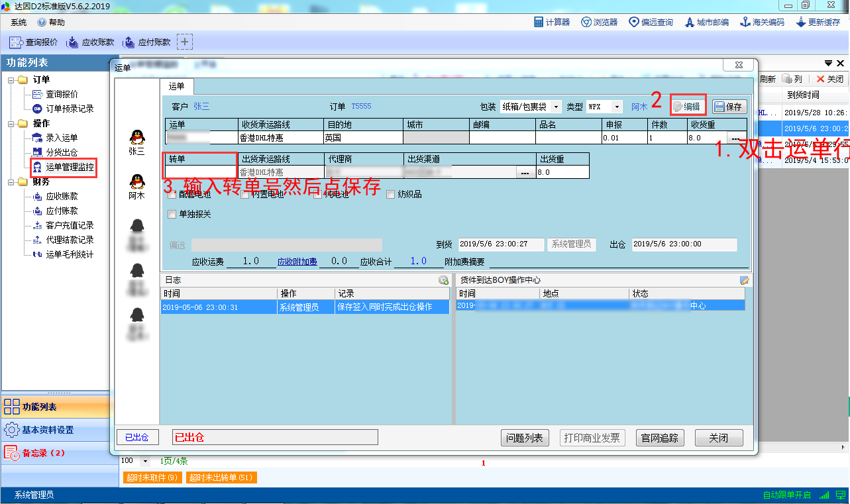This screenshot has width=850, height=504.
Task: Toggle the 内置电池 checkbox
Action: pos(245,195)
